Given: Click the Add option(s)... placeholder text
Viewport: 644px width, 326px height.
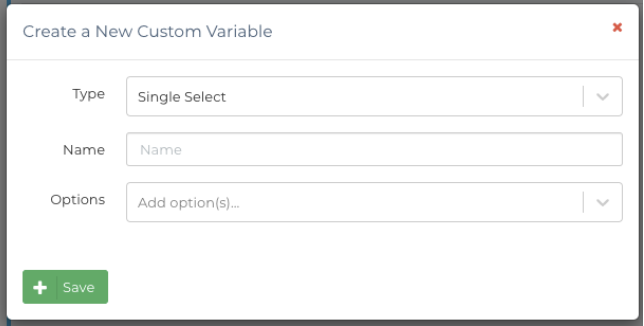Looking at the screenshot, I should (188, 203).
